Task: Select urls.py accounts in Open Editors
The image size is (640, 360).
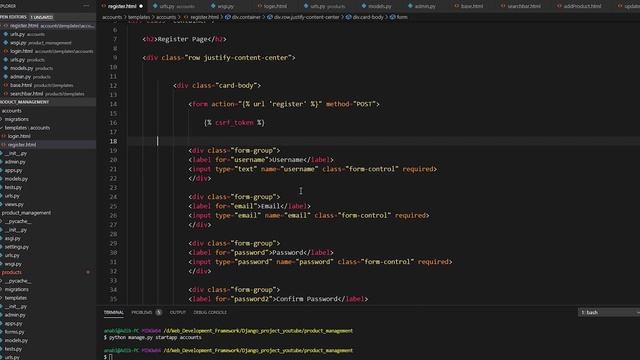Action: tap(48, 34)
